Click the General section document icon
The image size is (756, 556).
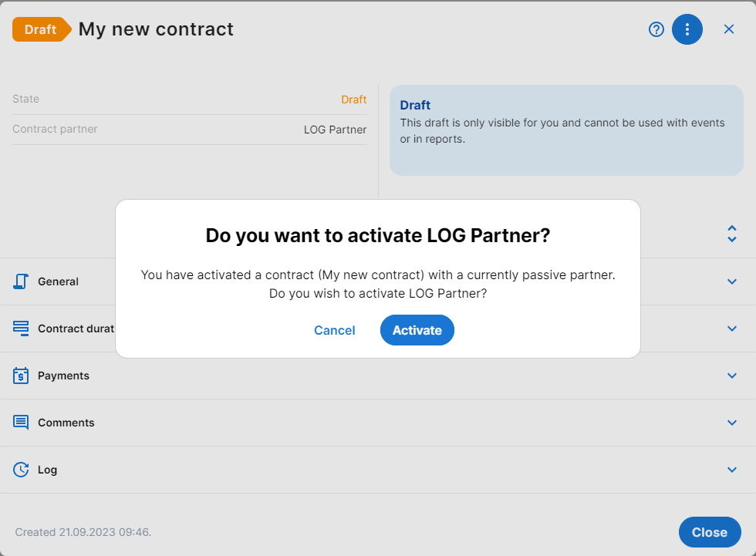tap(21, 281)
